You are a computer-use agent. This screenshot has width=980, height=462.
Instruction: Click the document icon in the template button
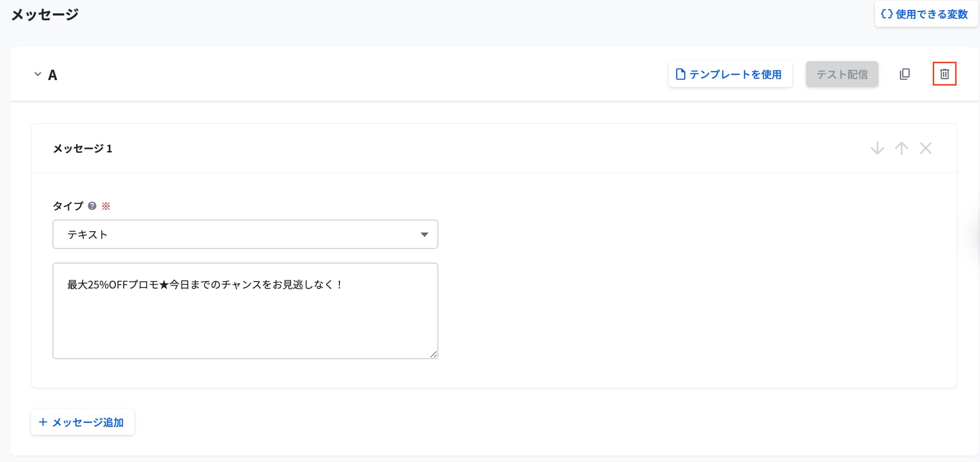(680, 74)
